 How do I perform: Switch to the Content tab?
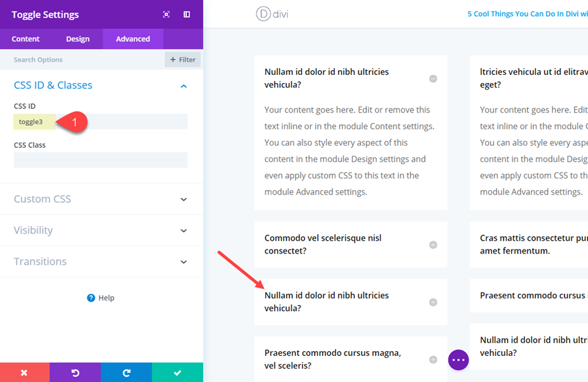click(26, 39)
